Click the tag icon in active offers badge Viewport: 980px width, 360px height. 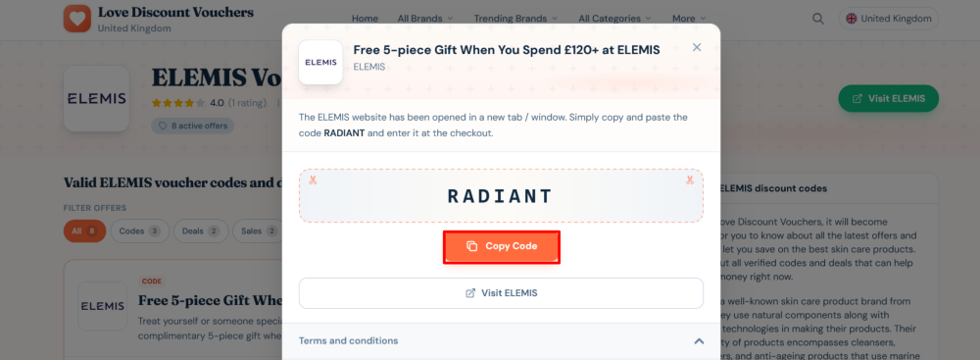tap(163, 126)
